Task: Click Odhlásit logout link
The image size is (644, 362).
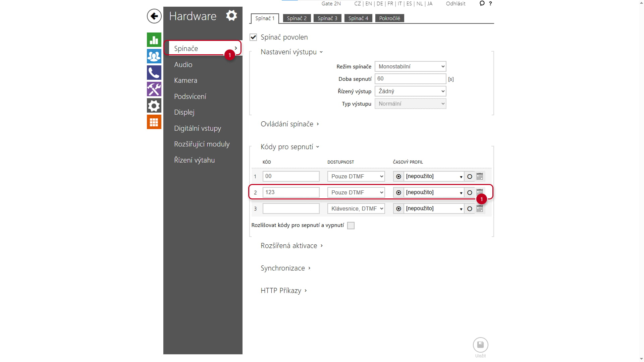Action: 455,4
